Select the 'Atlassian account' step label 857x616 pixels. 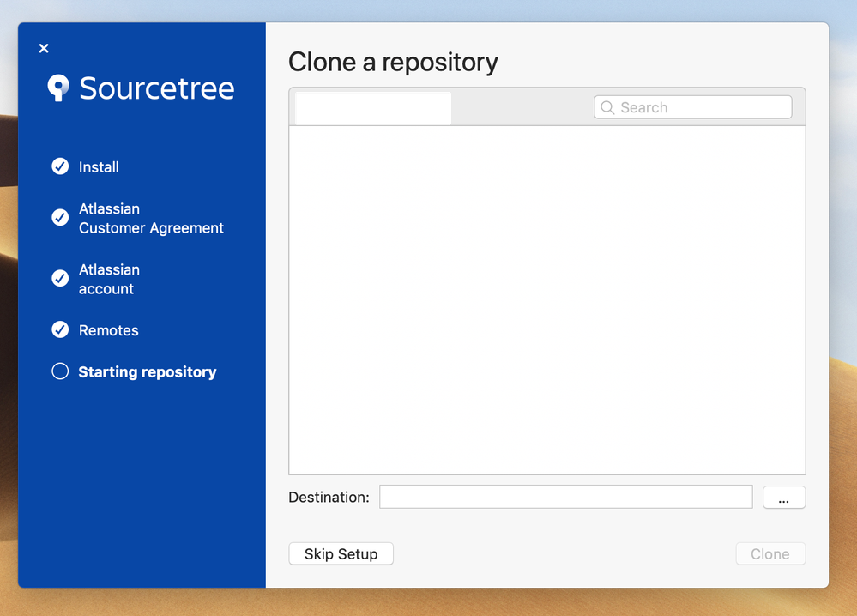(x=109, y=279)
